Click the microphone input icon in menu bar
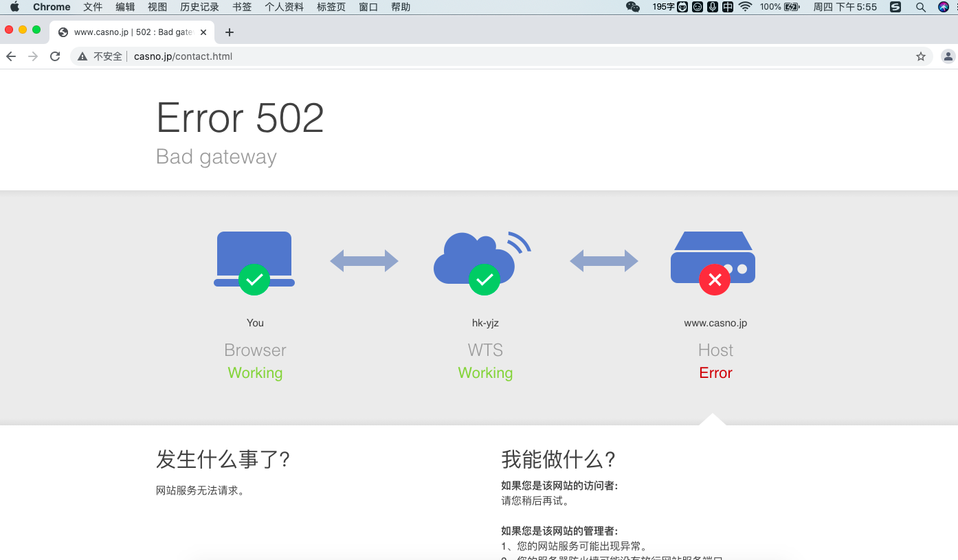Viewport: 958px width, 560px height. (713, 7)
